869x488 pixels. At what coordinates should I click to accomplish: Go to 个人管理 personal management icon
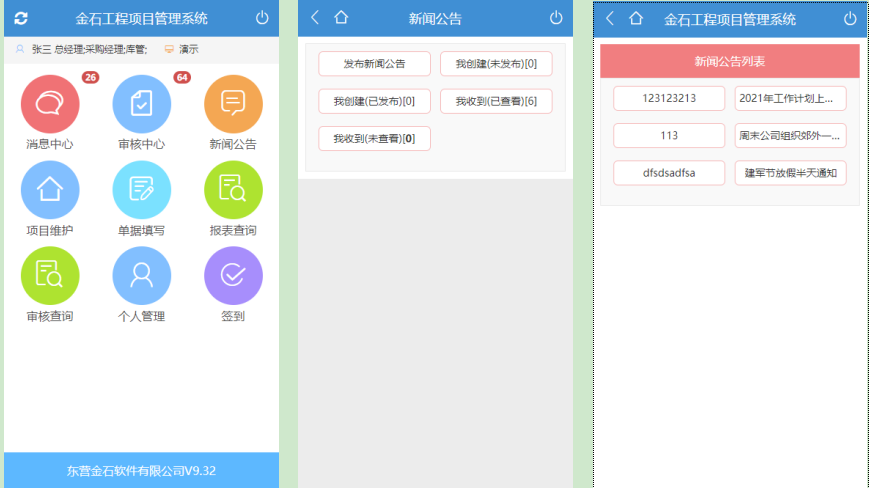pyautogui.click(x=141, y=276)
